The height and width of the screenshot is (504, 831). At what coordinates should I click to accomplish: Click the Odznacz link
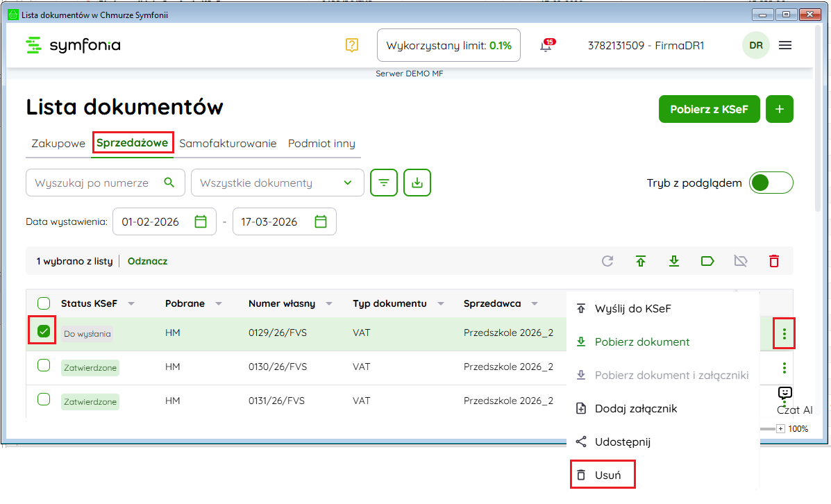(147, 262)
